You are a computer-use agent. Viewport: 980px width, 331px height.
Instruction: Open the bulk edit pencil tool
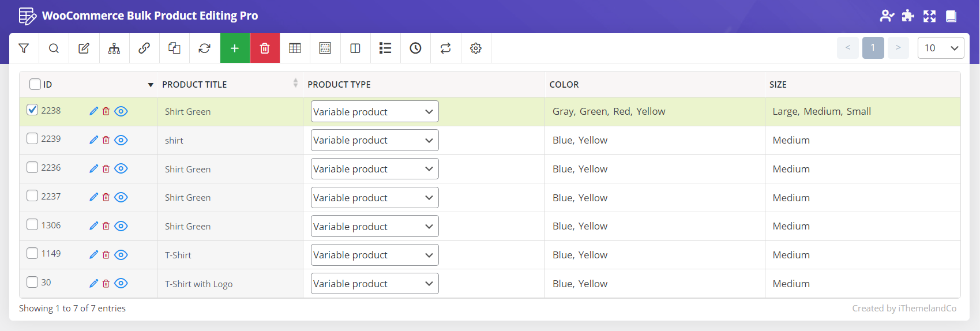pos(84,48)
